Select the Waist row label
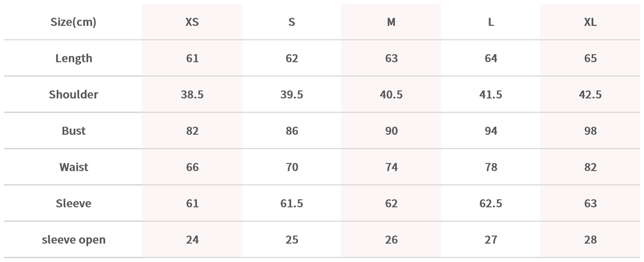The image size is (644, 262). coord(74,168)
